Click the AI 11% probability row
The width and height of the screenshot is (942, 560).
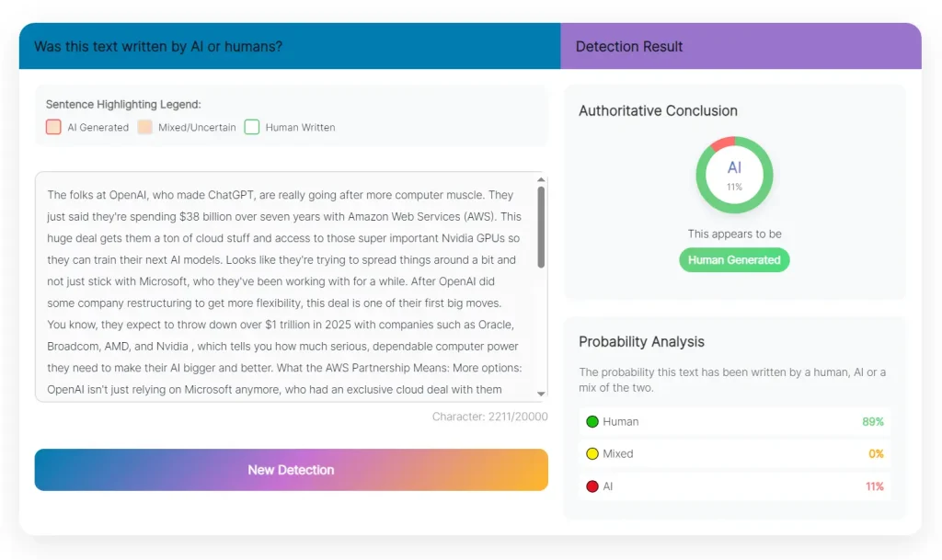pyautogui.click(x=734, y=486)
